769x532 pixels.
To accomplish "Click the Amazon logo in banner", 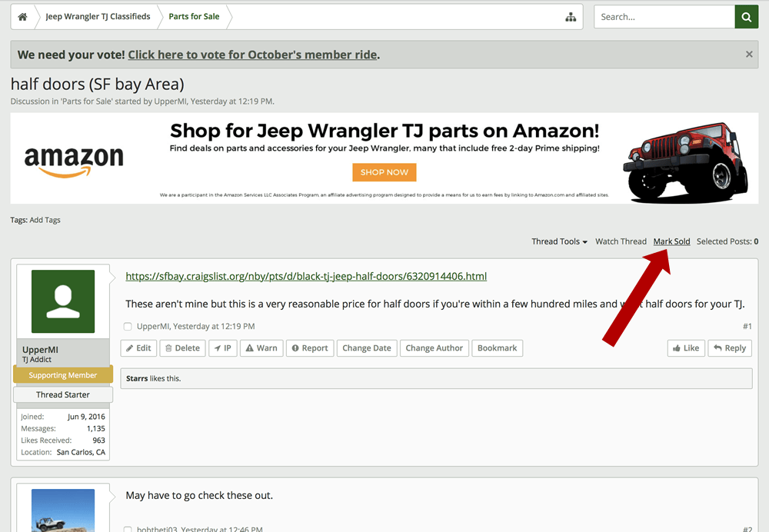I will click(x=74, y=161).
